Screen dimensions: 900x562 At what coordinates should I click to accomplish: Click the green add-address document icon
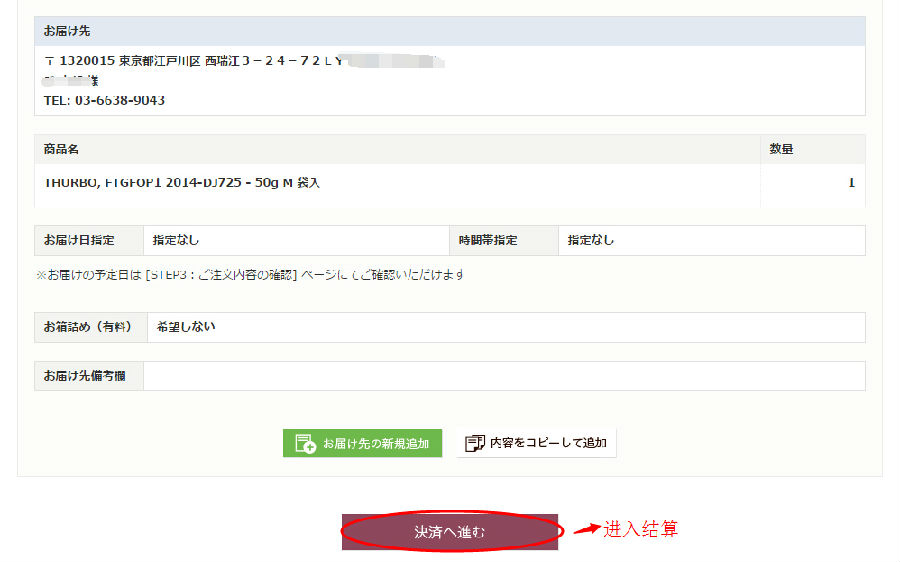pos(305,443)
